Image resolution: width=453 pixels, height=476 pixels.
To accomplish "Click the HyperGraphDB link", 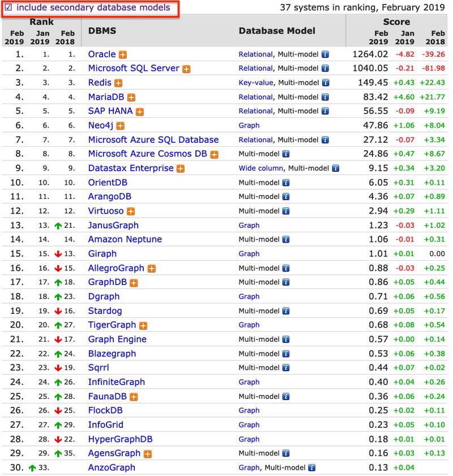I will click(120, 439).
